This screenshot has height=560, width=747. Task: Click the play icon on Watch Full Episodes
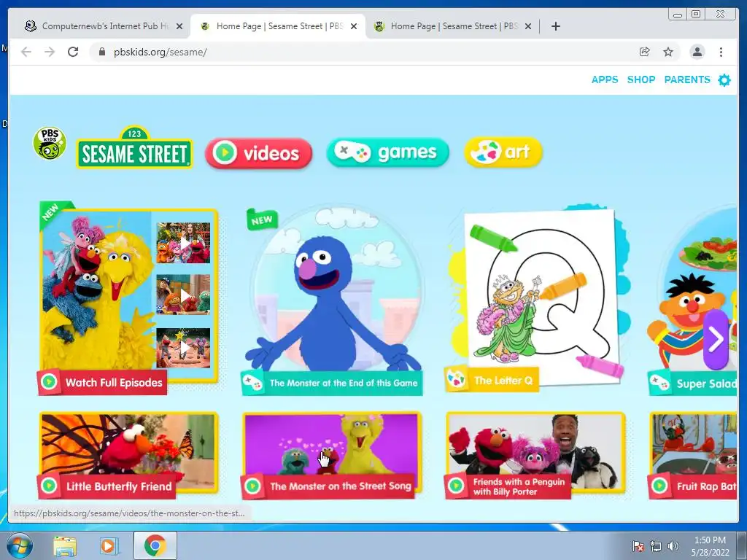coord(49,382)
